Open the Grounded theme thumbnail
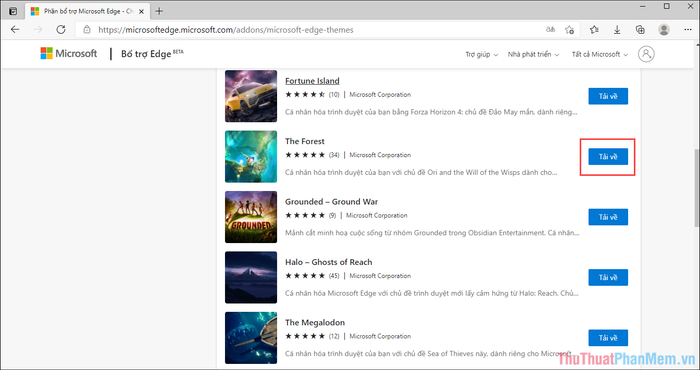 click(x=251, y=217)
